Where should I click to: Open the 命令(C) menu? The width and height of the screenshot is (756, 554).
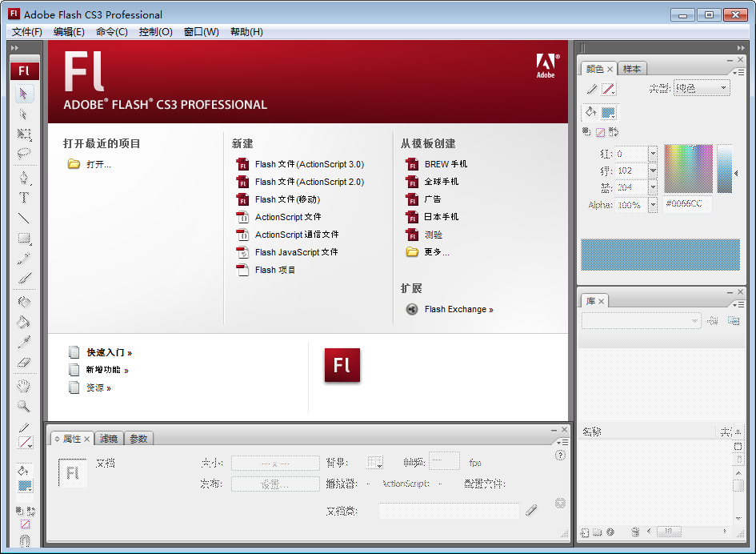112,32
